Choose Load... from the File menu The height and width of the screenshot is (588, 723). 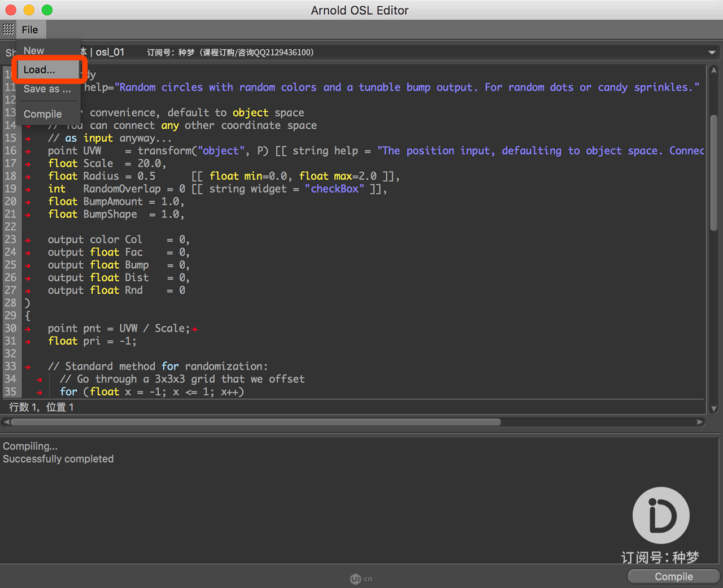(x=48, y=70)
